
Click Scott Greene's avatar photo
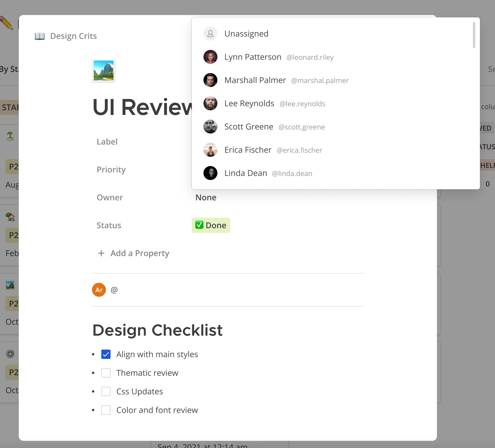tap(210, 127)
